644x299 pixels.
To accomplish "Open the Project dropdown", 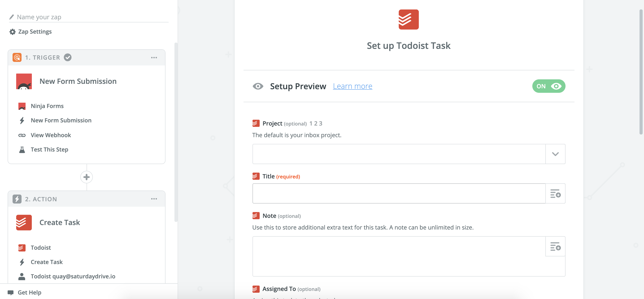I will pos(555,154).
